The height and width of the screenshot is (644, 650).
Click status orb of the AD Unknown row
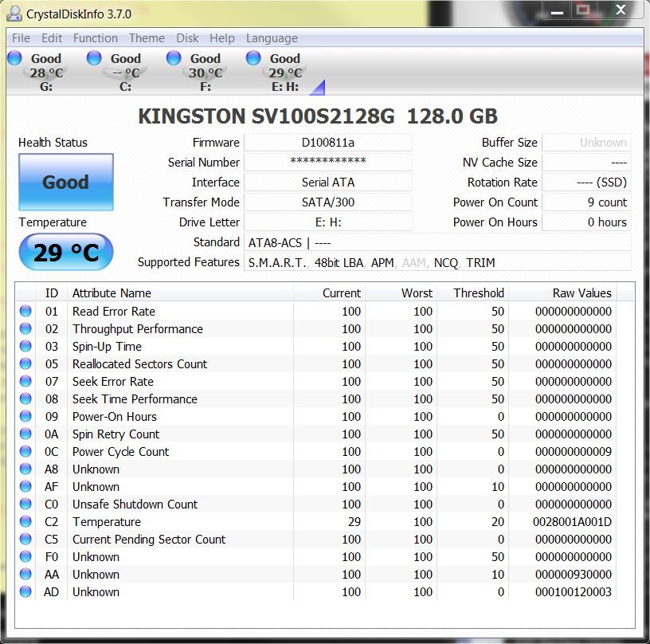[x=25, y=591]
